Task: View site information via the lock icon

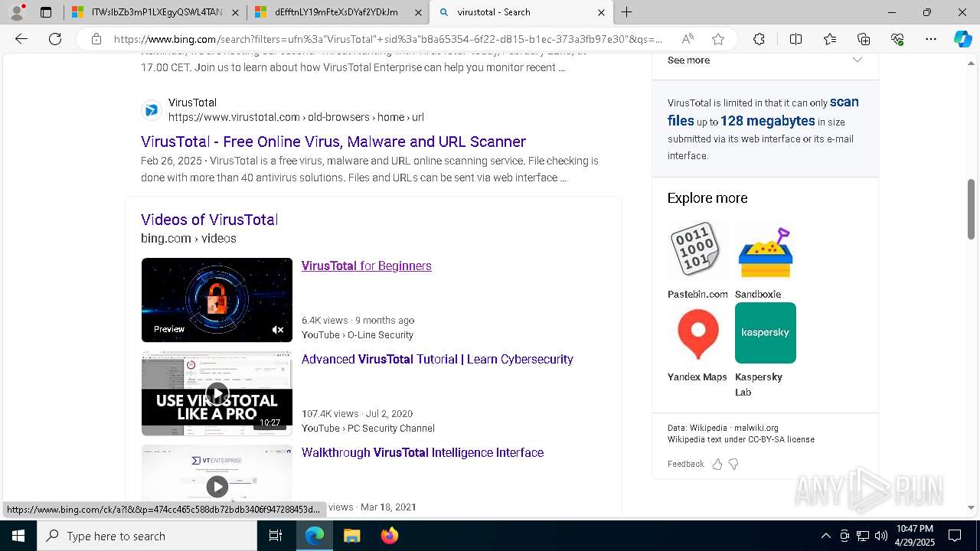Action: (x=96, y=39)
